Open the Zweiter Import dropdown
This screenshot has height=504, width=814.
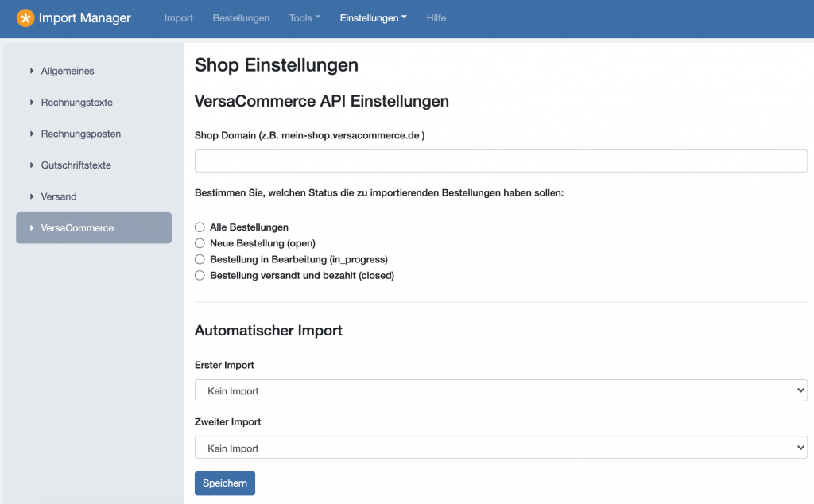501,448
